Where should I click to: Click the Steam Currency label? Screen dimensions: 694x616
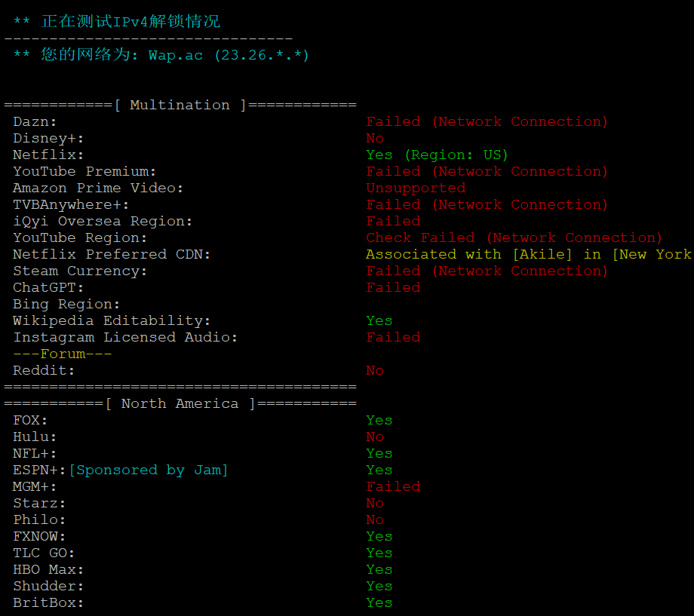tap(80, 271)
